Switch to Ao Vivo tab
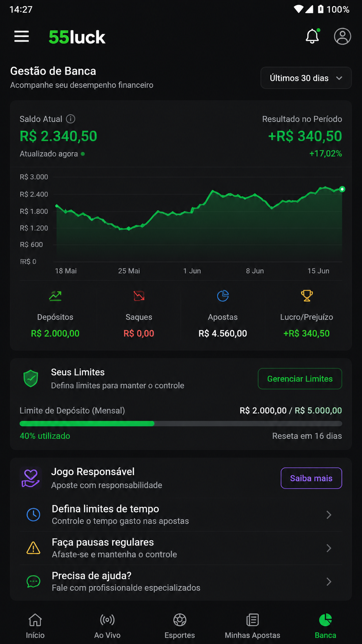 click(x=107, y=626)
